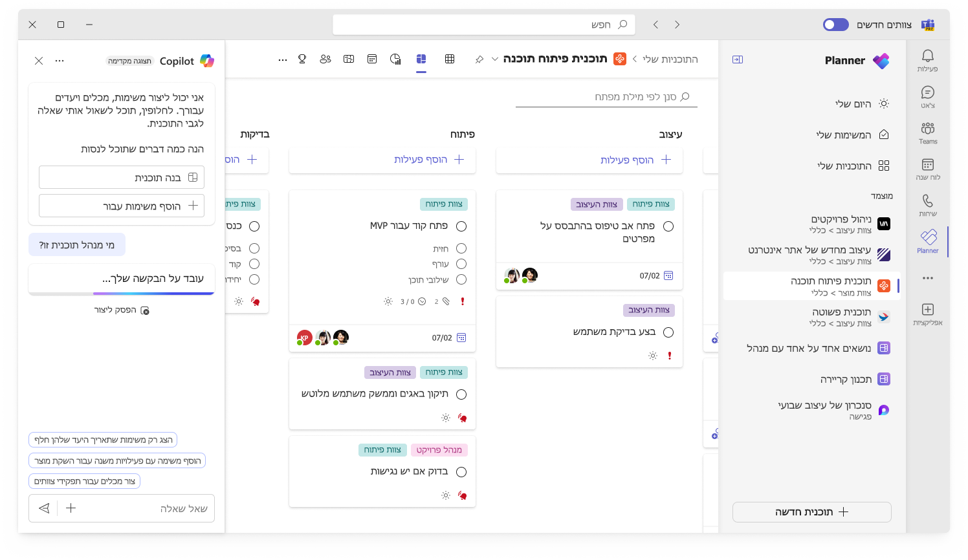968x560 pixels.
Task: Click suggestion to add a product launch task
Action: [x=117, y=460]
